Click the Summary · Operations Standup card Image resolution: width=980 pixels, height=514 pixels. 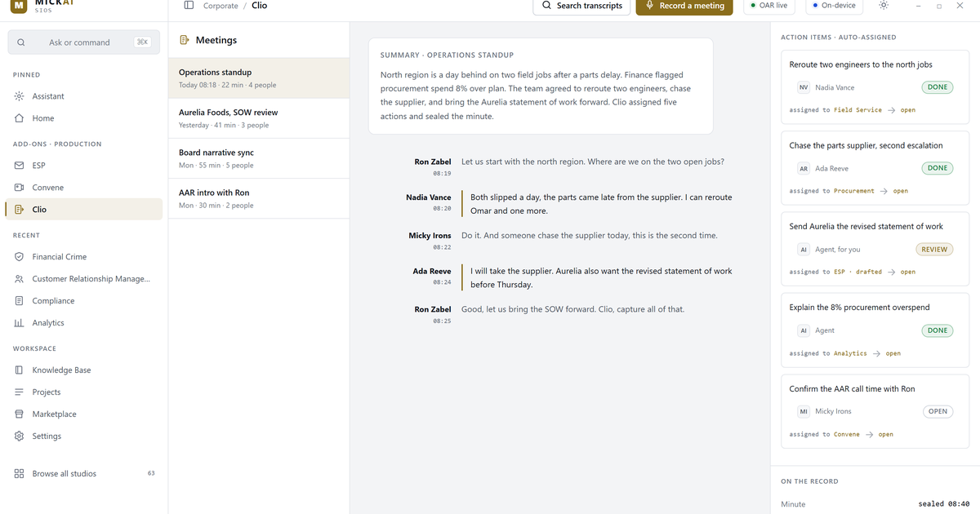(x=541, y=86)
